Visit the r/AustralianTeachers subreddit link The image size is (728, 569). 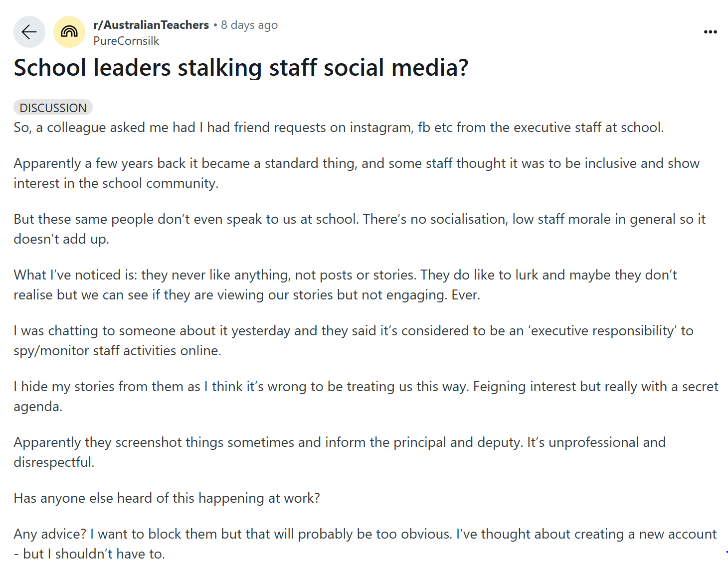(x=151, y=25)
